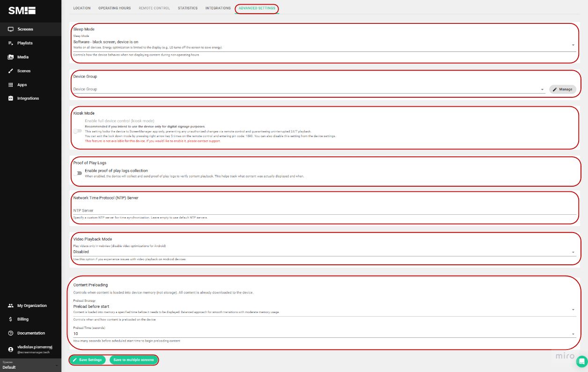Screen dimensions: 588x372
Task: Click the Scenes brush icon
Action: click(x=10, y=71)
